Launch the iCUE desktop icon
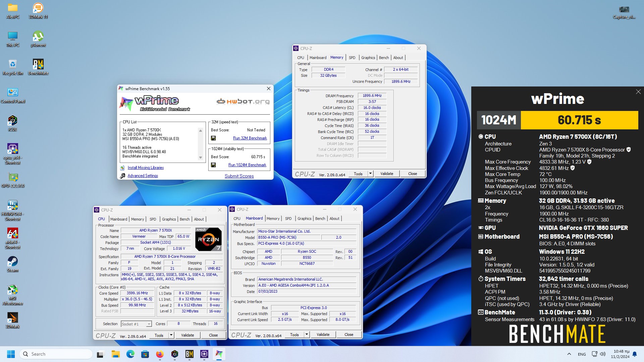The image size is (644, 362). click(x=13, y=123)
